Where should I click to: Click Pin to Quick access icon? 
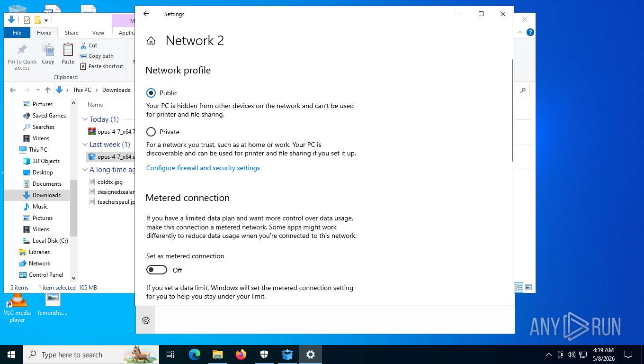22,57
